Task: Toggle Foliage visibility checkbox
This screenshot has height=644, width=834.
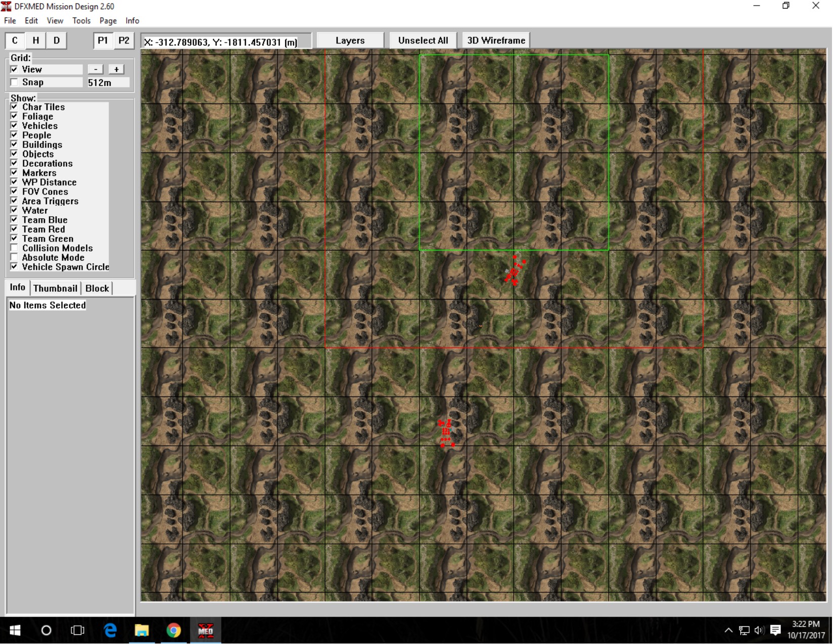Action: coord(14,116)
